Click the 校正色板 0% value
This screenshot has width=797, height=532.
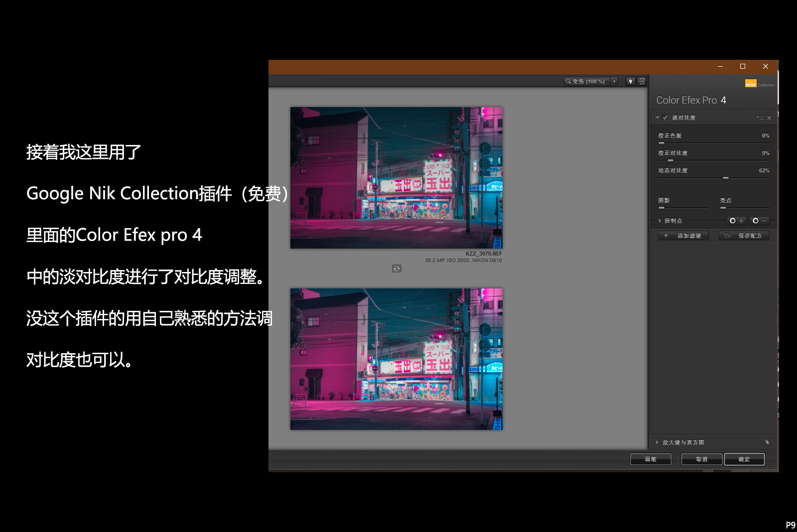click(766, 135)
